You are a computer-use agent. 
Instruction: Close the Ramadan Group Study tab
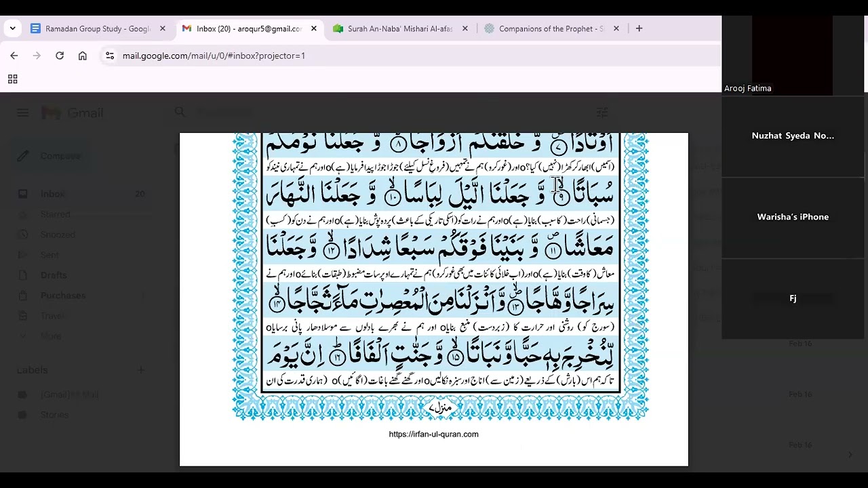point(163,28)
